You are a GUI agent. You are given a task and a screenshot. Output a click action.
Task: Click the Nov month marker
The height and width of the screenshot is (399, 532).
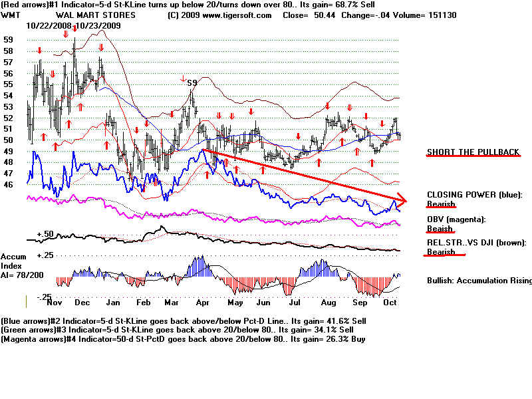[x=55, y=303]
